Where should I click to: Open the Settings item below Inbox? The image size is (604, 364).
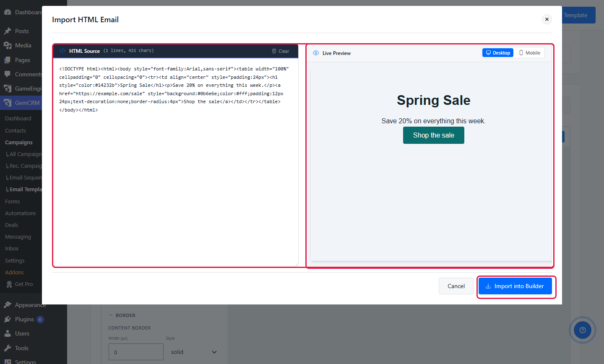(15, 261)
